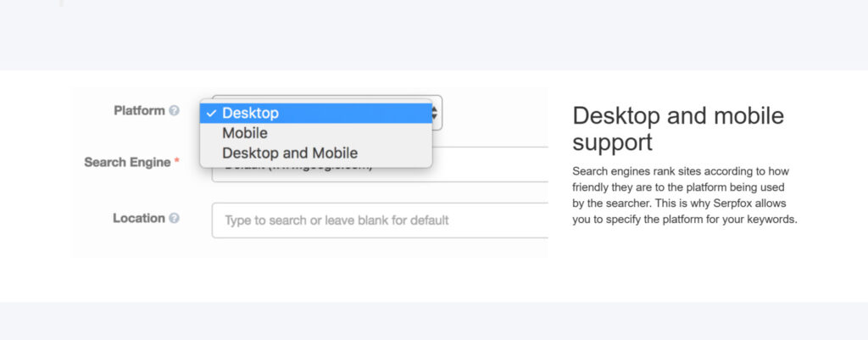This screenshot has height=340, width=868.
Task: Click the word support in the heading
Action: (x=611, y=142)
